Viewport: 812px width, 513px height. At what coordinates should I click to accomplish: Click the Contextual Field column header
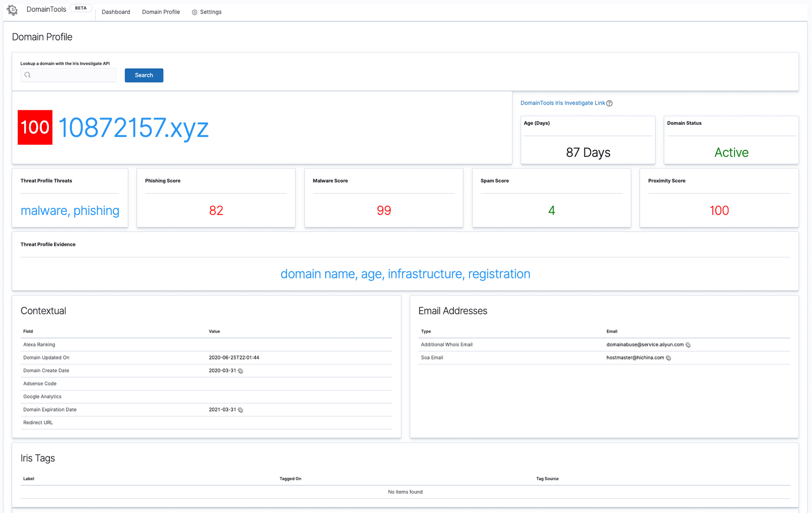(x=28, y=332)
